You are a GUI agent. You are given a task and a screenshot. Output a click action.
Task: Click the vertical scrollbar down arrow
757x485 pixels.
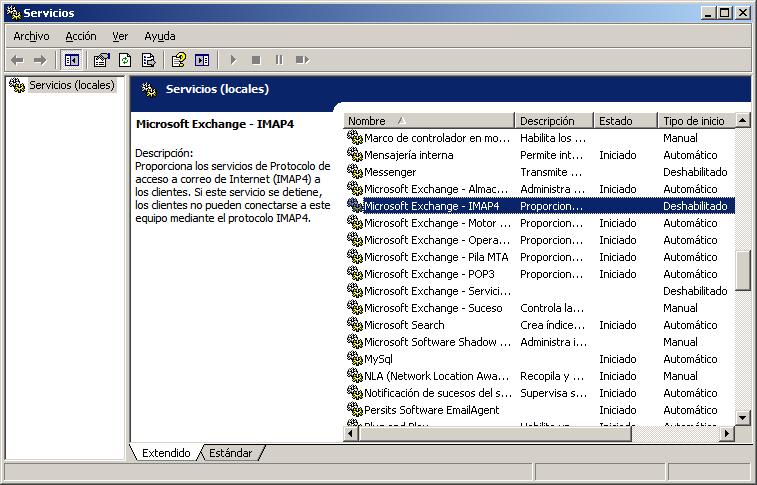click(743, 417)
